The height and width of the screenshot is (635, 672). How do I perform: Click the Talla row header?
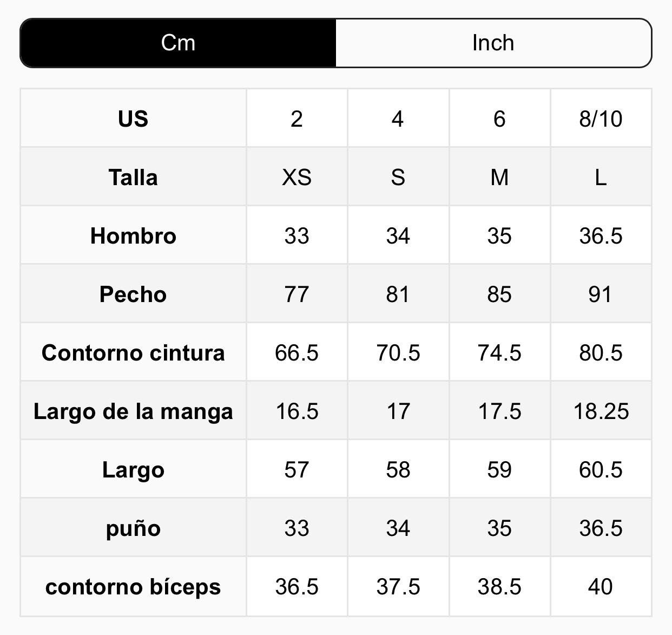tap(133, 177)
